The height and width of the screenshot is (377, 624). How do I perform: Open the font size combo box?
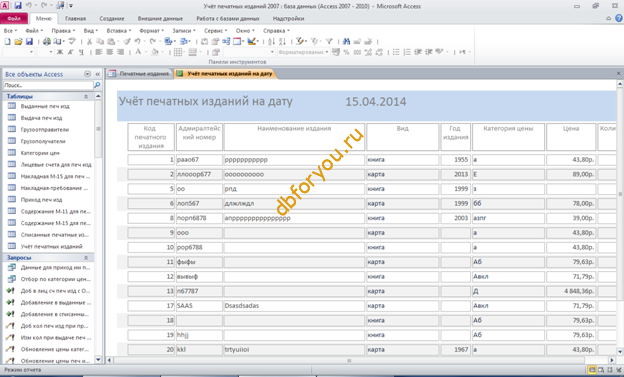coord(45,52)
